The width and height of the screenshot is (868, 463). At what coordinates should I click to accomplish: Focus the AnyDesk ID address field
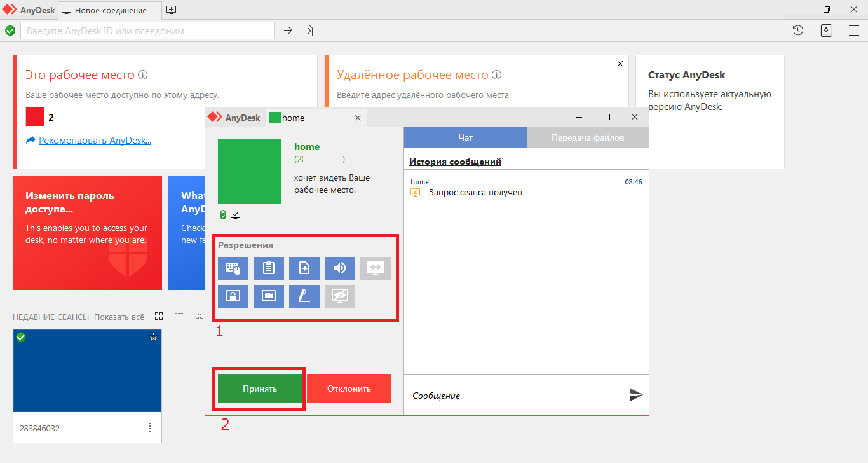coord(147,31)
